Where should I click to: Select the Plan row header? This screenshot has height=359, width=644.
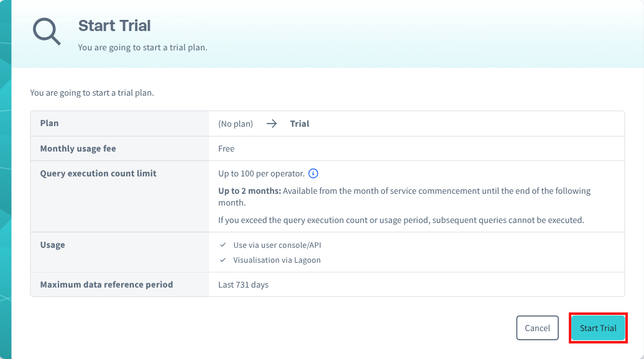49,123
